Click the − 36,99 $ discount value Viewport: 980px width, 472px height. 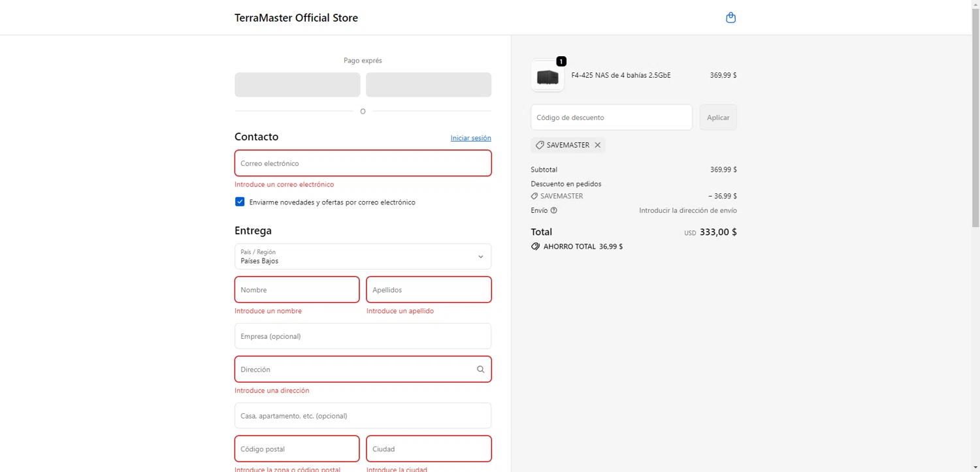click(x=723, y=196)
